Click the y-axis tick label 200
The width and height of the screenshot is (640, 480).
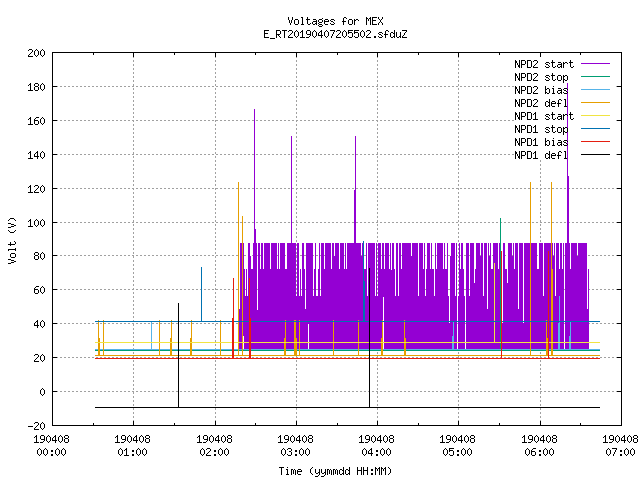pos(36,53)
